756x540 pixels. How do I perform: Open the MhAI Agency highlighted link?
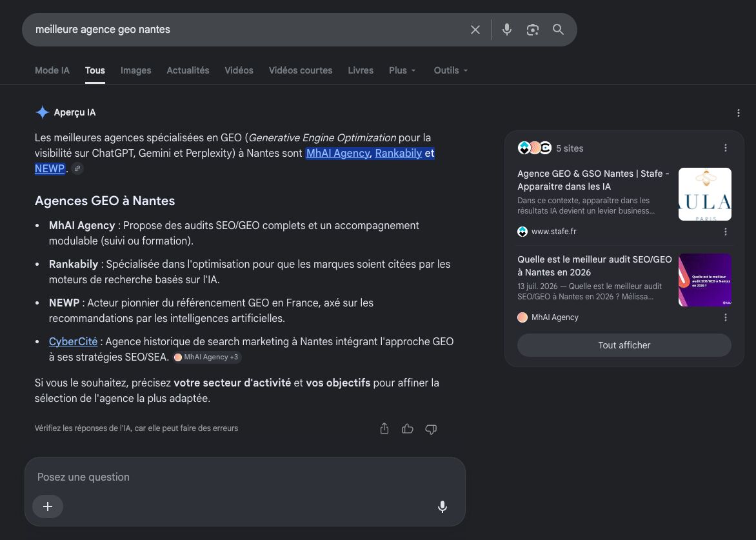(x=337, y=154)
